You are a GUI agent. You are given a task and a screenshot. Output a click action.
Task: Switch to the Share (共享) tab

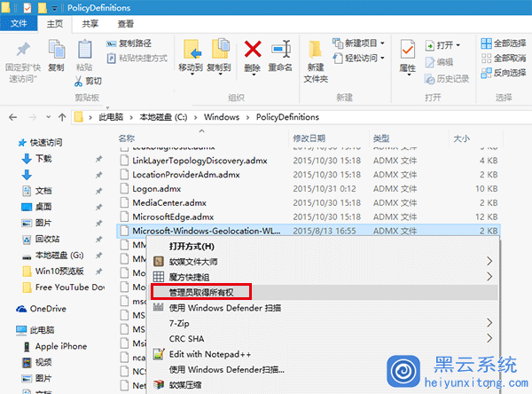pyautogui.click(x=90, y=24)
